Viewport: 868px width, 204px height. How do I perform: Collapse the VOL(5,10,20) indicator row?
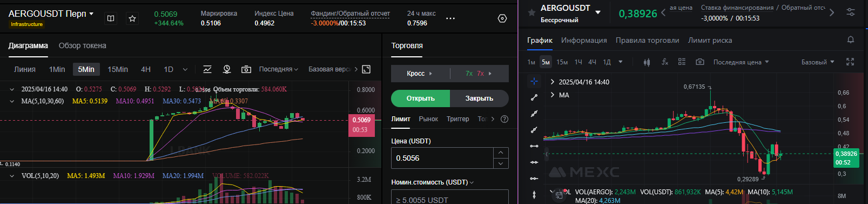pyautogui.click(x=12, y=176)
